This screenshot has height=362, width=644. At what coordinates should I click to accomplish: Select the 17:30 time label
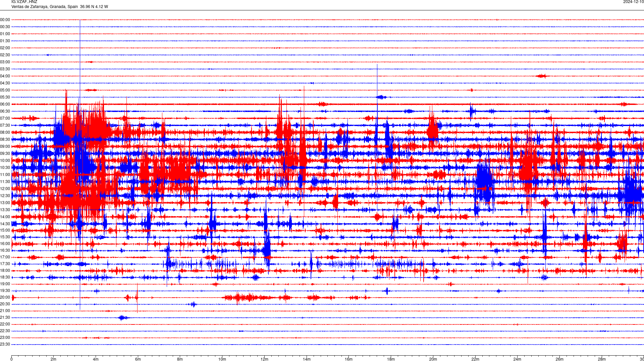(x=5, y=264)
